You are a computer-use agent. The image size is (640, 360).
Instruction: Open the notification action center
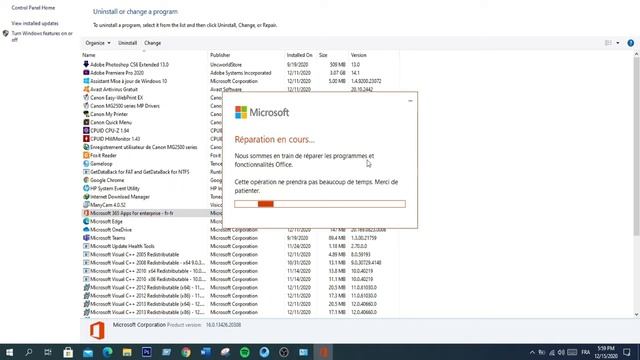[x=627, y=352]
